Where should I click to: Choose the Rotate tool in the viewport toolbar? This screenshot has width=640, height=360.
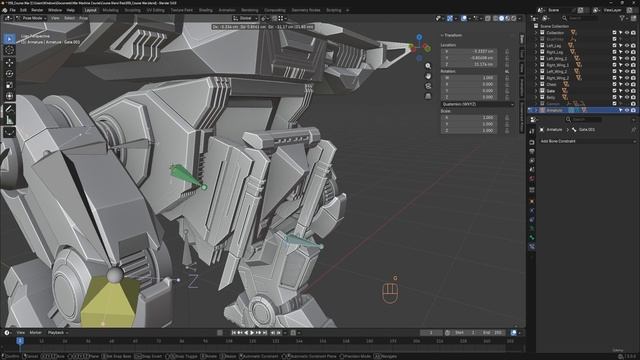9,74
